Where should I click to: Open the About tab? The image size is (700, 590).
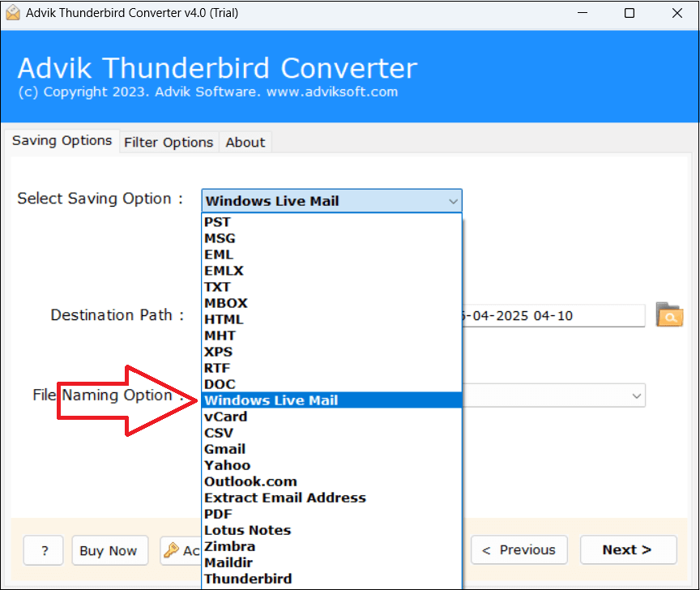tap(245, 143)
